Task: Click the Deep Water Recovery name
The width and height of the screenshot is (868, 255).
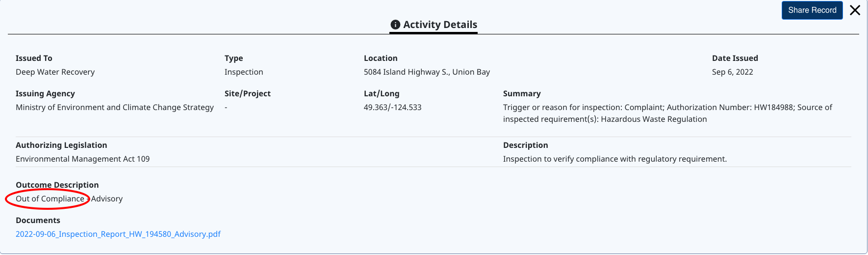Action: point(55,72)
